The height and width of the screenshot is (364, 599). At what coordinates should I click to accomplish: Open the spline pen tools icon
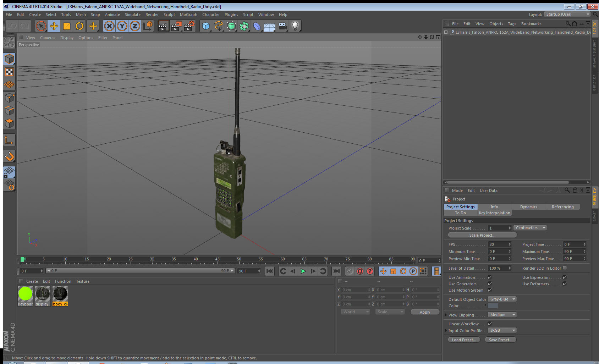(x=219, y=26)
